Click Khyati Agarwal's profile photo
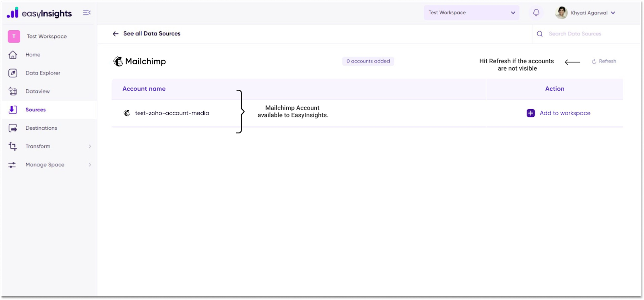Viewport: 644px width, 300px height. pyautogui.click(x=561, y=12)
